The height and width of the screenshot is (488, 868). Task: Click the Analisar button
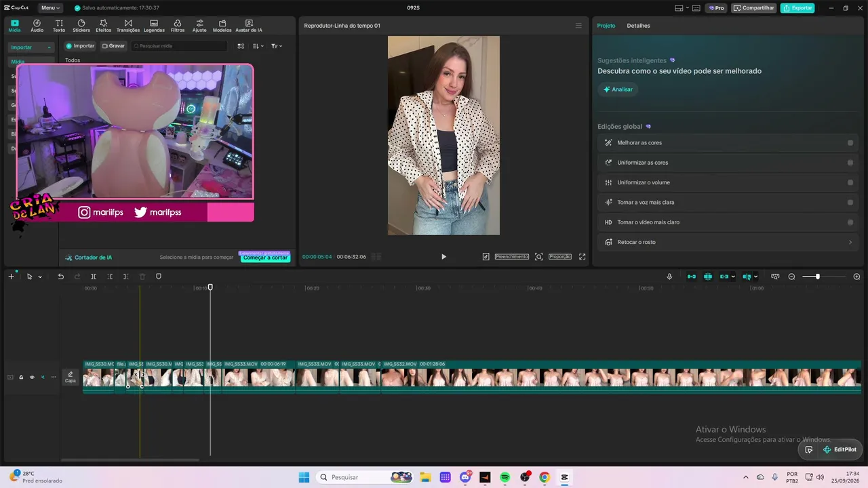pos(618,89)
